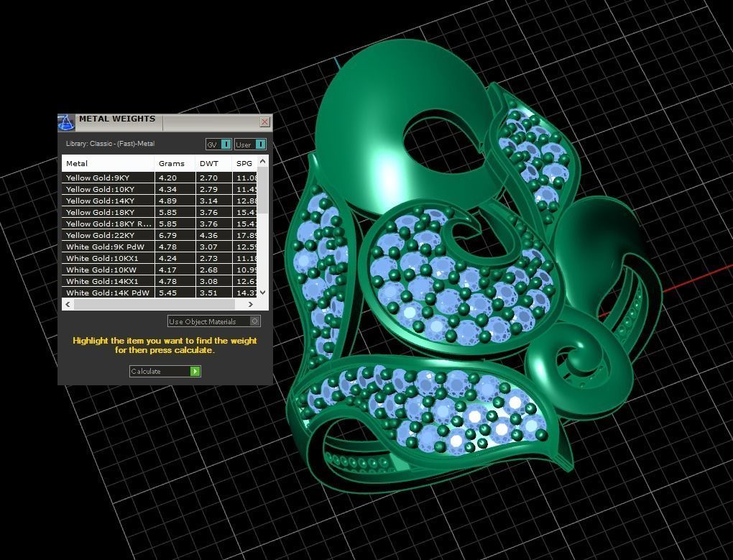Click grams value 4.89 for 14KY
Viewport: 733px width, 560px height.
coord(167,201)
